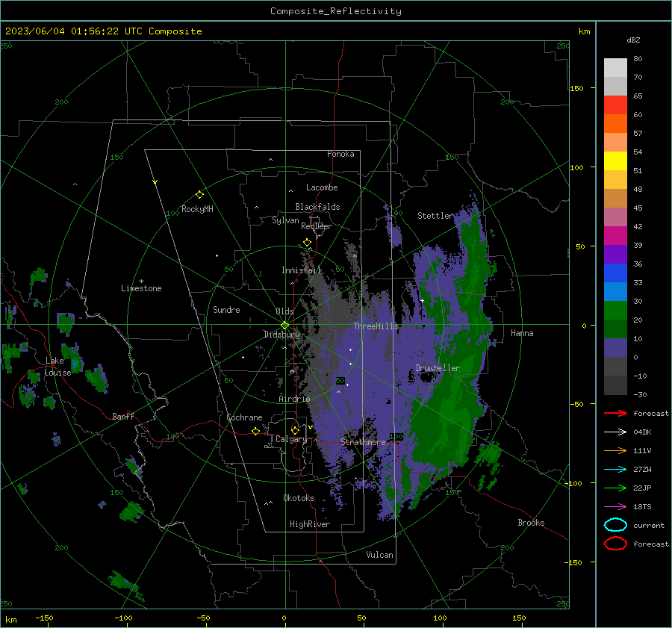
Task: Click the Drumheller city label
Action: 438,368
